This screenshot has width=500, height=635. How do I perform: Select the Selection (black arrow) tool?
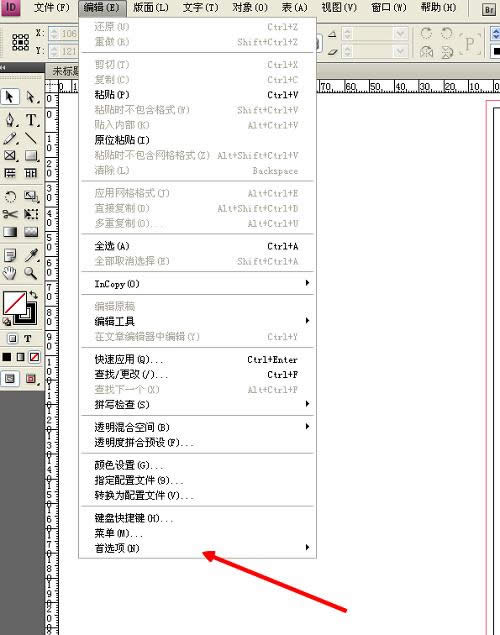point(10,97)
